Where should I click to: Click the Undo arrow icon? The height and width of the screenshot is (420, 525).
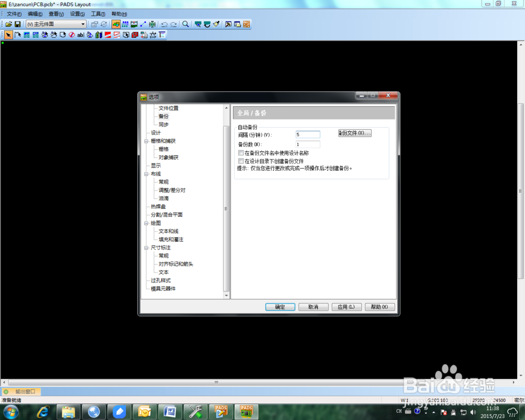tap(164, 24)
